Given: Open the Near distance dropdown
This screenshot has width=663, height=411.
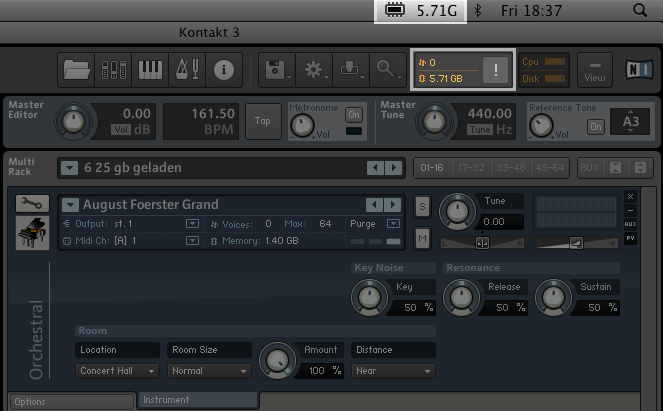Looking at the screenshot, I should [393, 371].
